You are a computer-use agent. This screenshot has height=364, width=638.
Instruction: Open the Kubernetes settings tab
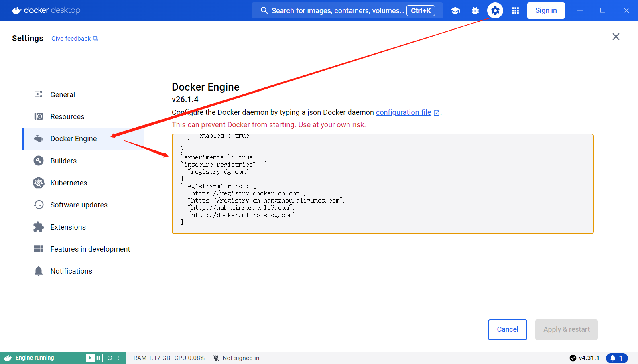point(83,183)
